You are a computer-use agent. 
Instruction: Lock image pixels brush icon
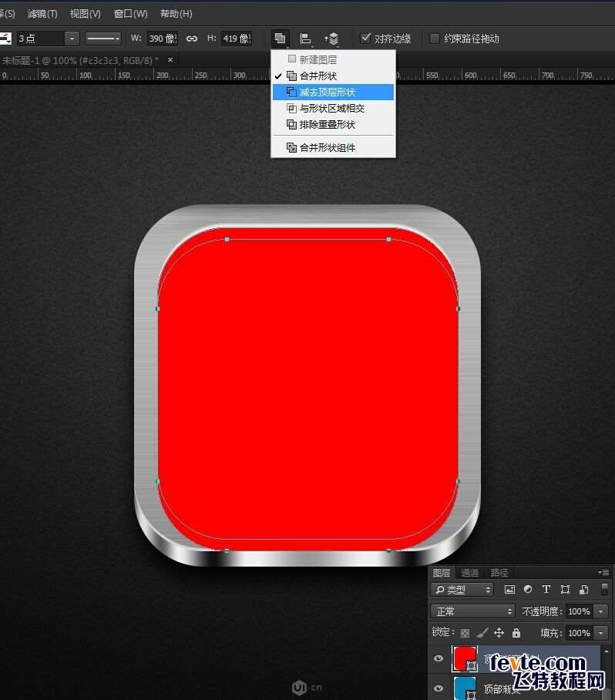pos(482,633)
